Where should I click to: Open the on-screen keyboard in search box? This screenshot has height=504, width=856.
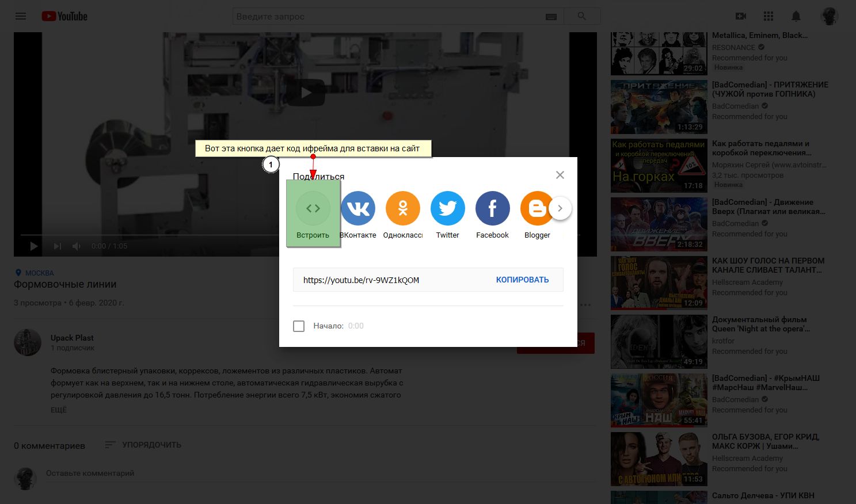click(x=551, y=17)
